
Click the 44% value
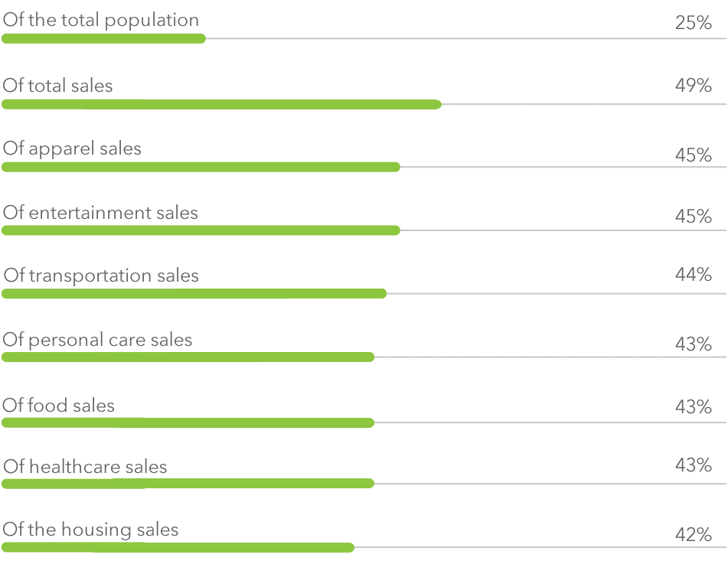(x=694, y=275)
